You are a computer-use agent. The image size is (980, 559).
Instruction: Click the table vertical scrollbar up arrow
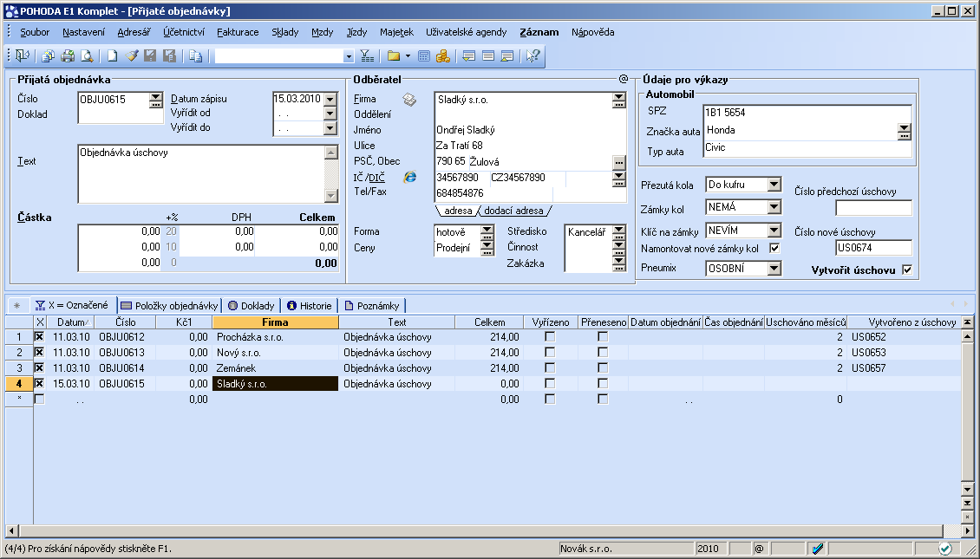click(x=968, y=335)
